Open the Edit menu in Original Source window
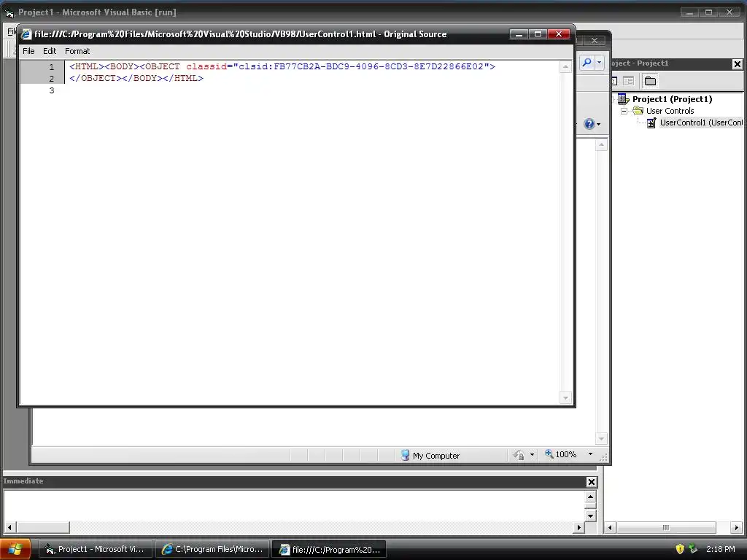747x560 pixels. point(50,51)
